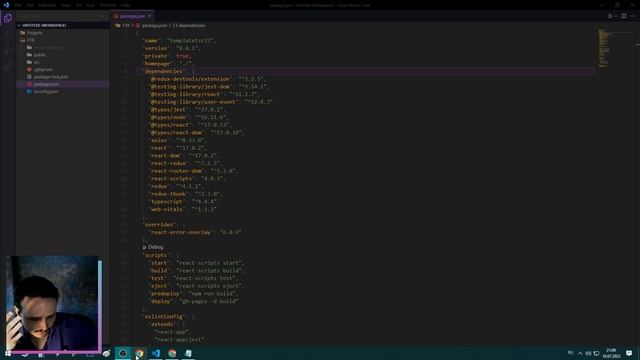Click the "react-router-dom" dependency line
The image size is (640, 360).
click(x=193, y=171)
